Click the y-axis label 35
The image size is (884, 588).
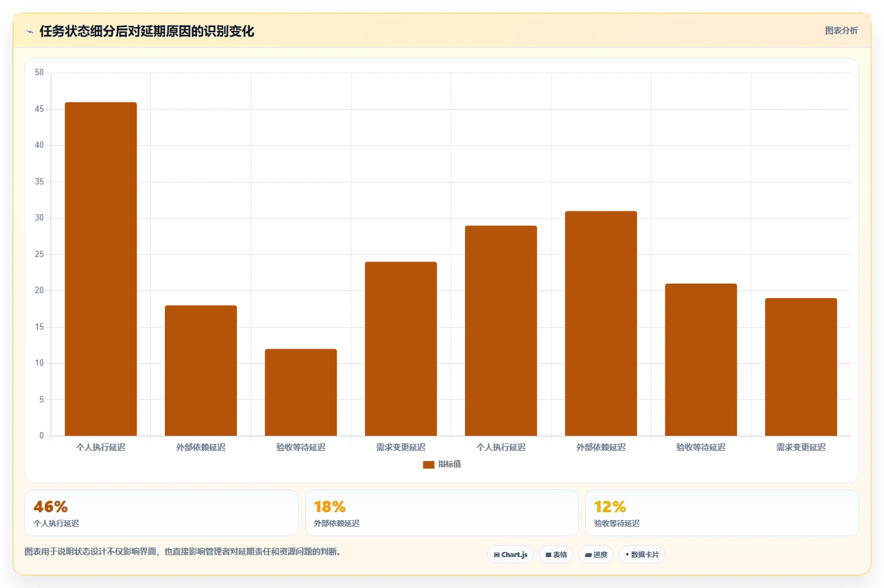point(39,182)
